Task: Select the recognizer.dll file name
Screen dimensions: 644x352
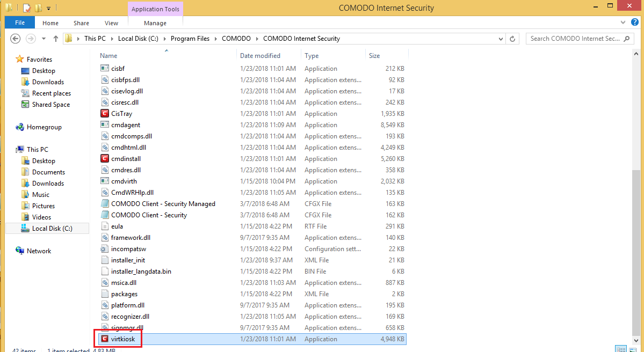Action: coord(130,316)
